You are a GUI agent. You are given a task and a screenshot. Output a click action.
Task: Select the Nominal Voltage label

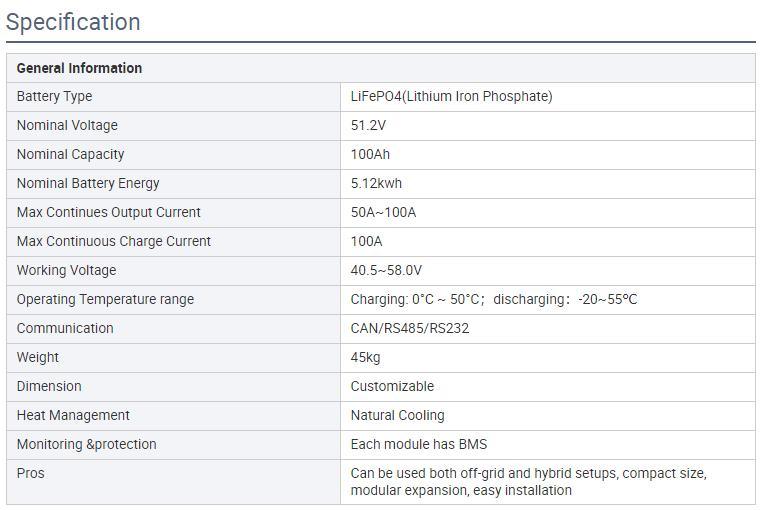coord(67,126)
